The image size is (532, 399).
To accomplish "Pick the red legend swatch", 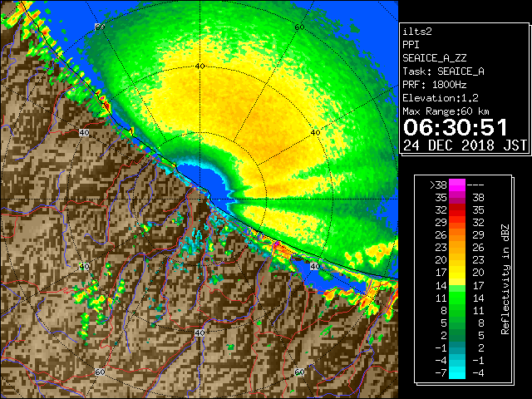I will (x=457, y=210).
